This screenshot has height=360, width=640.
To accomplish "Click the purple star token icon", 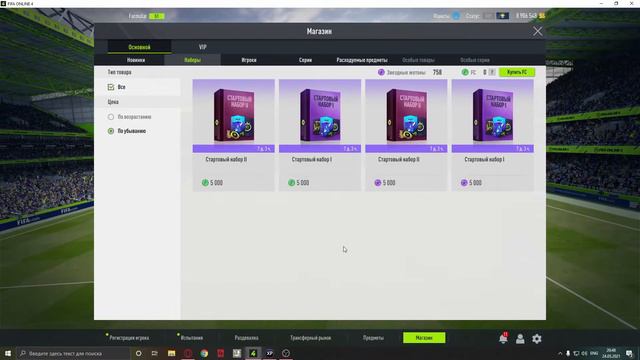I will 381,72.
